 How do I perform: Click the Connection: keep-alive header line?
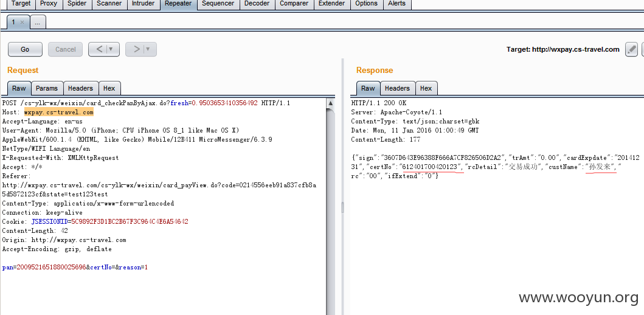click(x=43, y=213)
